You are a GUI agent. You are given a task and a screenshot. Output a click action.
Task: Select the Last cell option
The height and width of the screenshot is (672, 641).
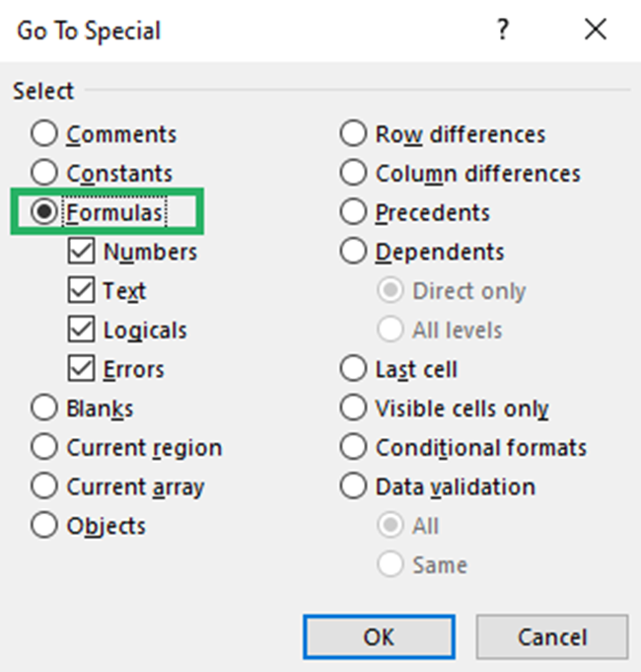(x=353, y=370)
